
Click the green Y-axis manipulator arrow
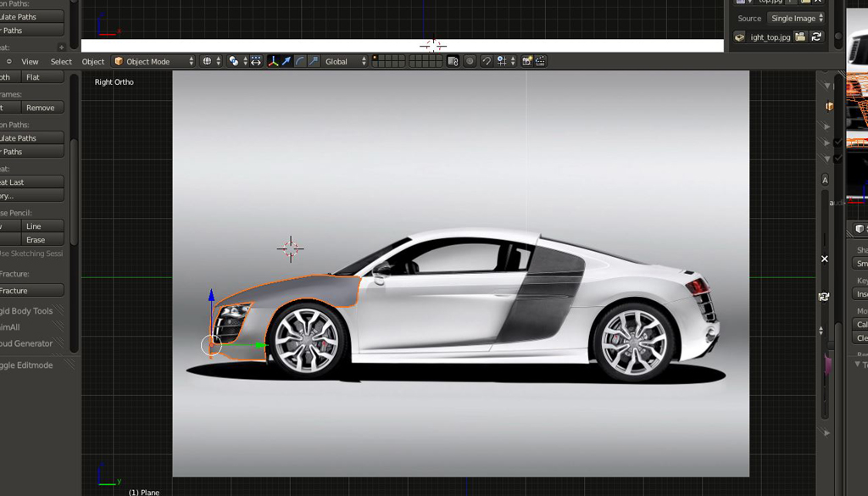coord(261,345)
